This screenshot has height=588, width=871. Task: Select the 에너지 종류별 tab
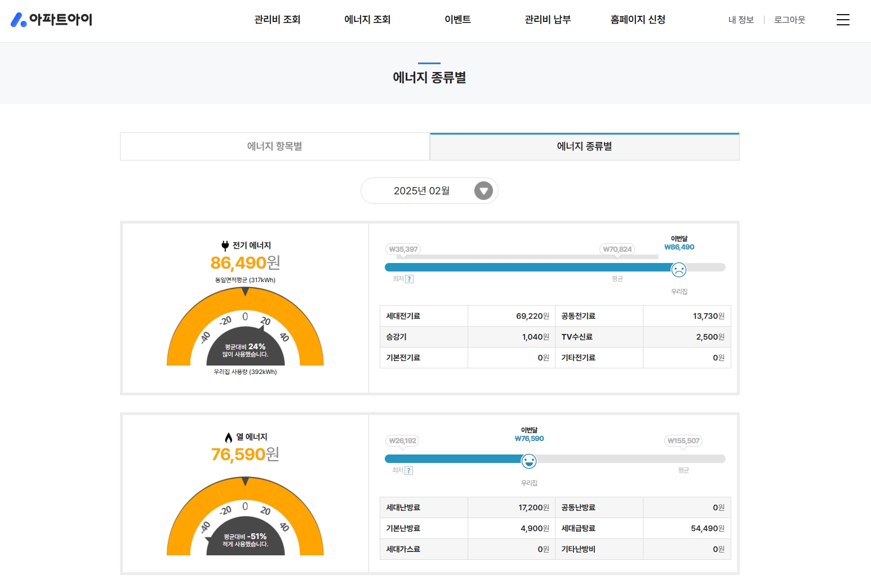[585, 146]
